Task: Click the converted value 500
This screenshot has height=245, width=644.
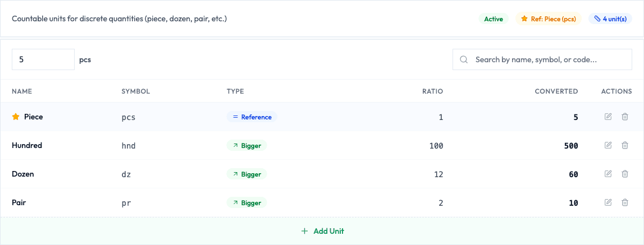Action: click(x=571, y=146)
